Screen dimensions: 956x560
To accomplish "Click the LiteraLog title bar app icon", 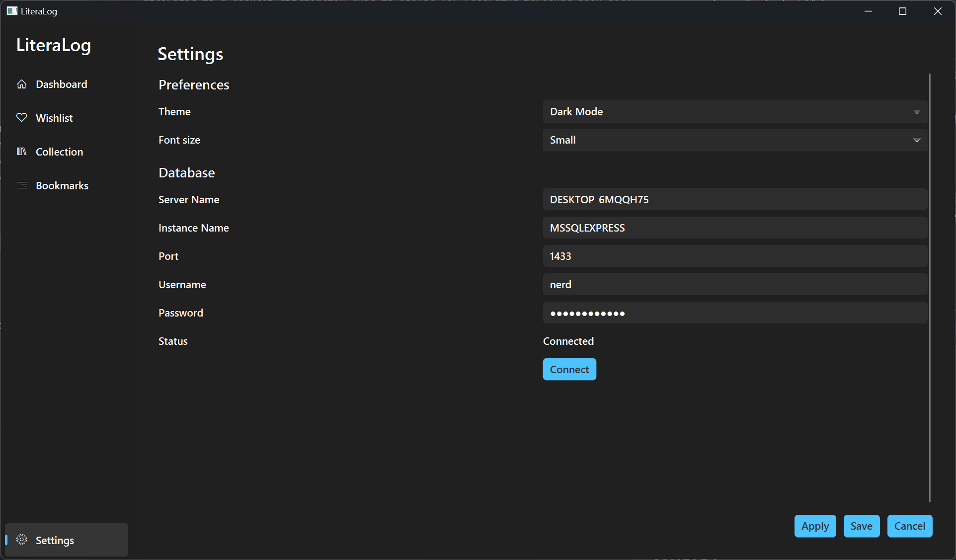I will point(12,11).
